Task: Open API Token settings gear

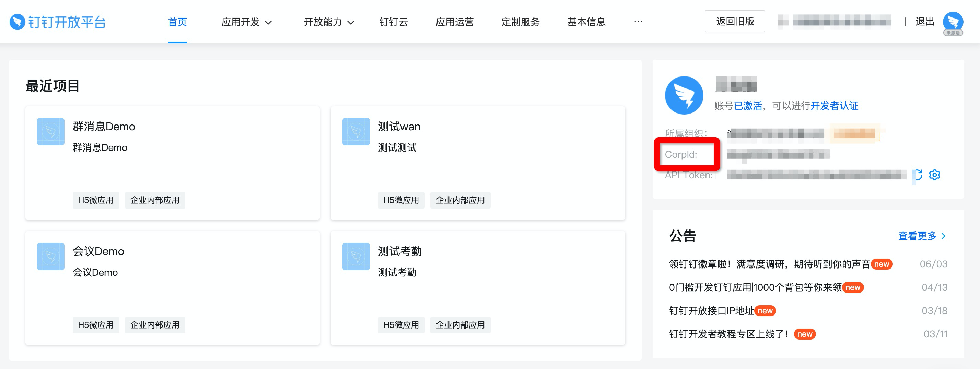Action: pos(935,175)
